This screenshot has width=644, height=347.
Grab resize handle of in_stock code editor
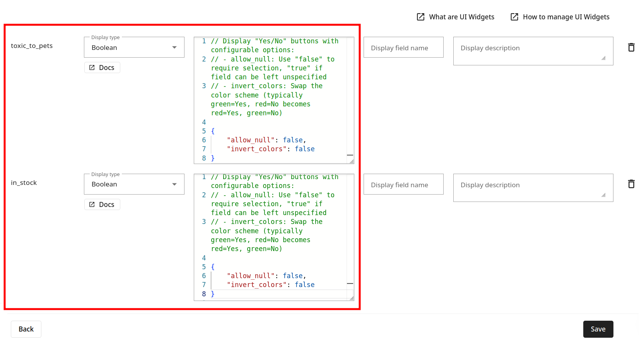coord(352,298)
